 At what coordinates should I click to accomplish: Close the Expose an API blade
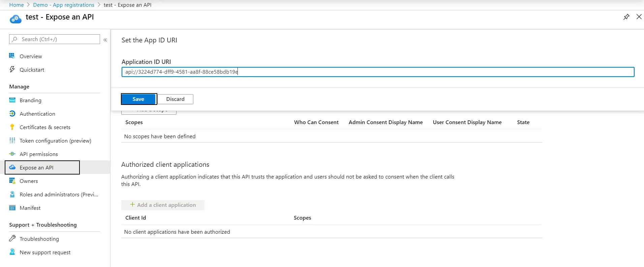(639, 17)
